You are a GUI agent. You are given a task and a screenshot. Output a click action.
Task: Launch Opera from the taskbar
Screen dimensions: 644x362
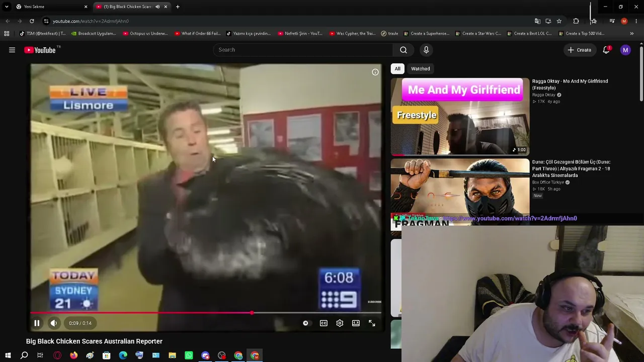click(57, 355)
